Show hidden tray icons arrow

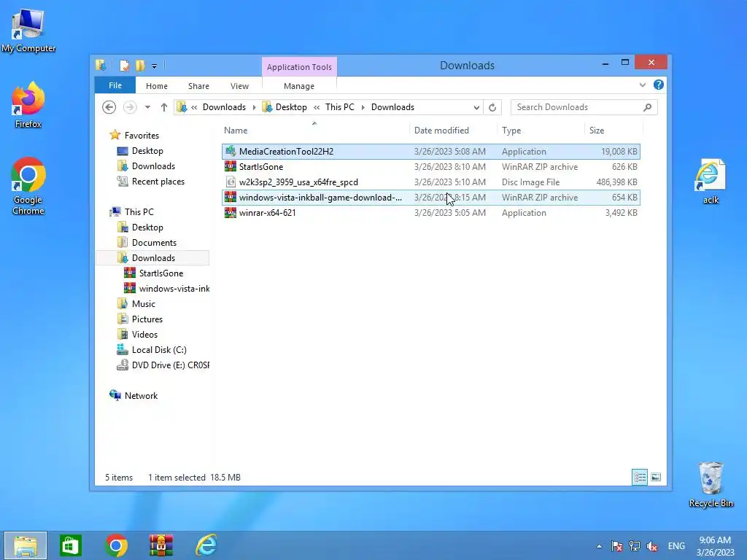(x=599, y=545)
